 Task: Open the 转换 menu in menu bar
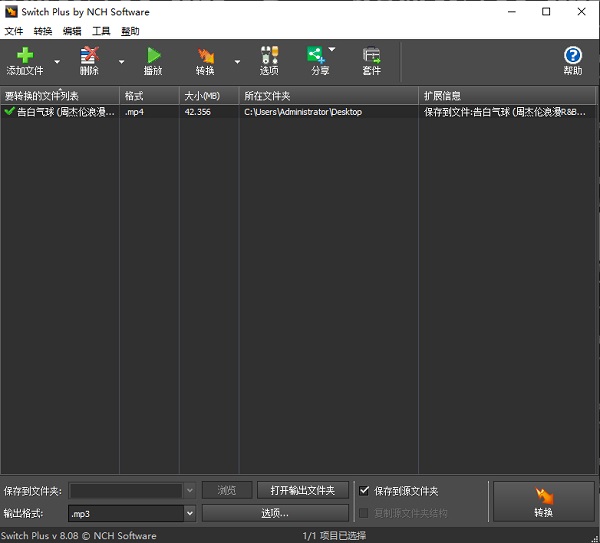(43, 31)
